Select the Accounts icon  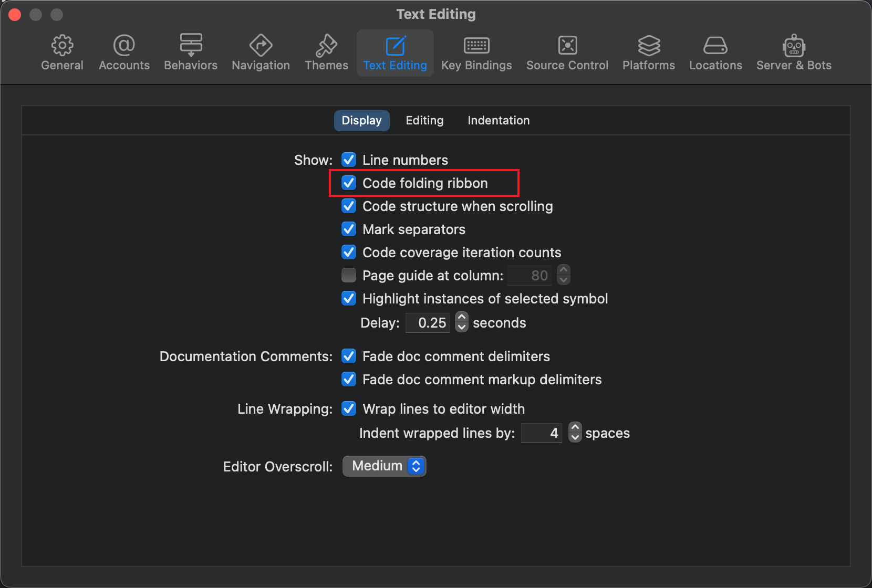[124, 51]
